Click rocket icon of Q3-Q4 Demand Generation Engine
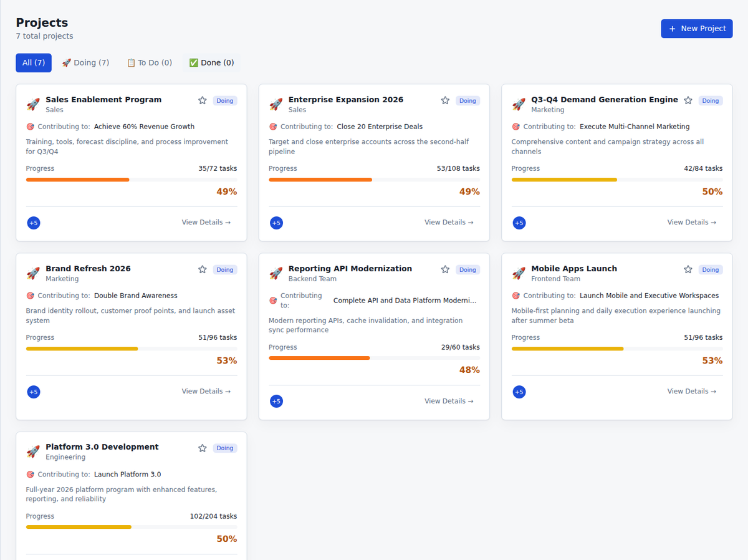 (x=519, y=104)
